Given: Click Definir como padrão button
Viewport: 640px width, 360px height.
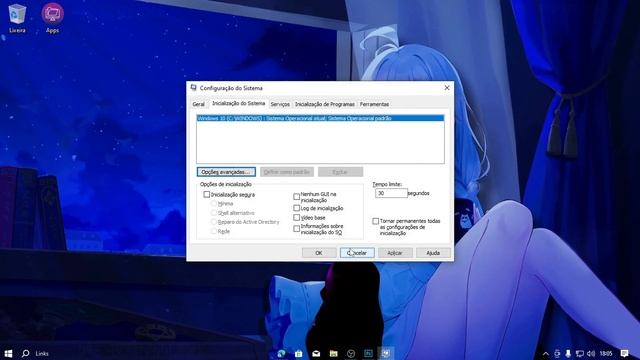Looking at the screenshot, I should pos(287,172).
